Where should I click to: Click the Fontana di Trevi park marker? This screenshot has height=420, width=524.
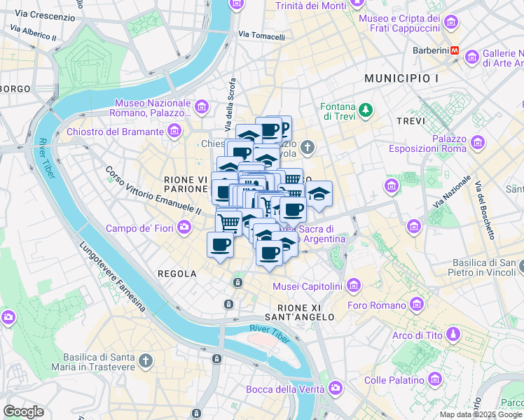366,111
